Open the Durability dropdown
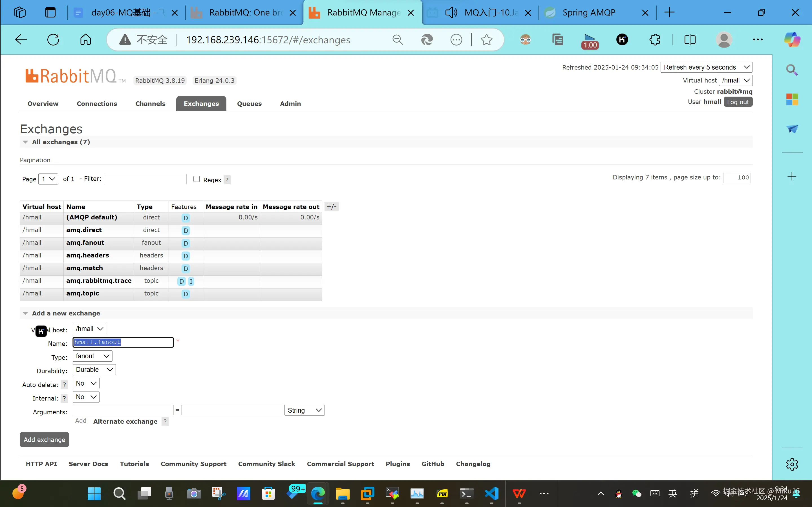 [x=94, y=370]
